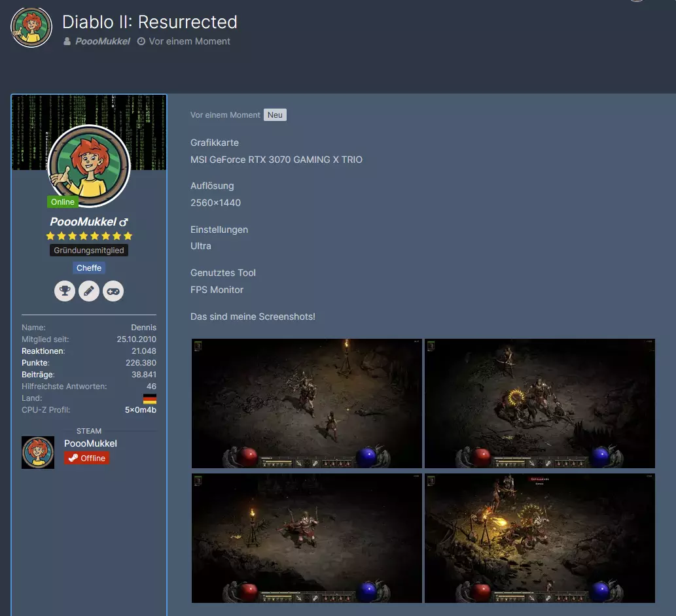Screen dimensions: 676x616
Task: Open the fourth screenshot with fire attack
Action: [x=540, y=538]
